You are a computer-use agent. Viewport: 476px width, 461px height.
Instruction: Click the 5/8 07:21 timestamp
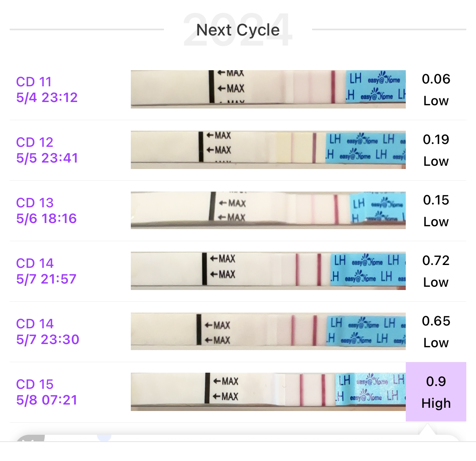(x=47, y=400)
